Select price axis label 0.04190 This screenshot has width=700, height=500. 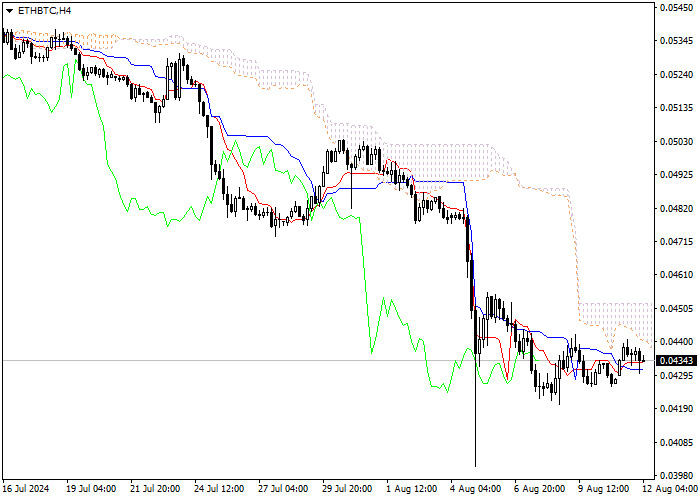pyautogui.click(x=676, y=408)
